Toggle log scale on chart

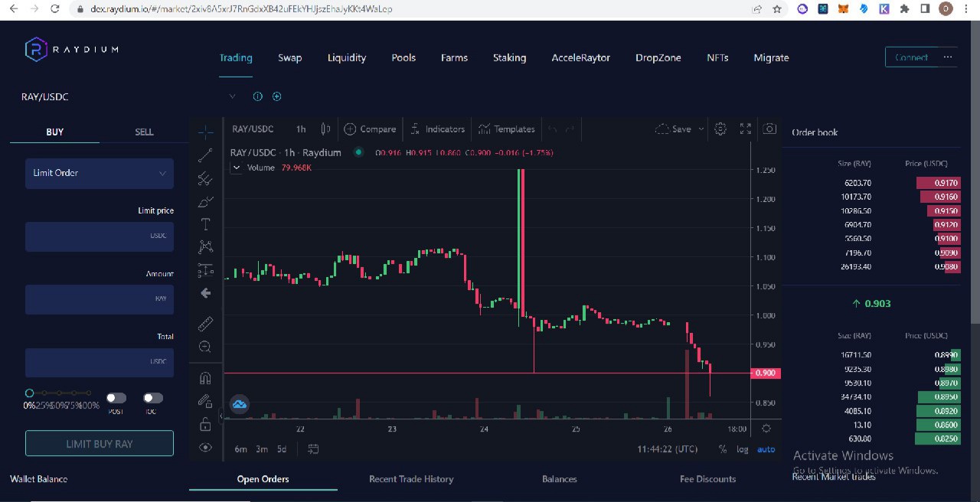click(x=743, y=449)
